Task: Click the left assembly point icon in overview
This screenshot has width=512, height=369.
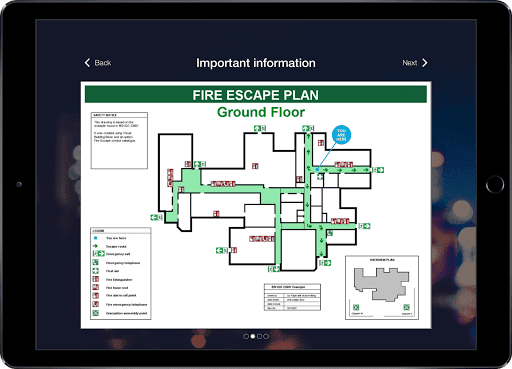Action: (x=356, y=307)
